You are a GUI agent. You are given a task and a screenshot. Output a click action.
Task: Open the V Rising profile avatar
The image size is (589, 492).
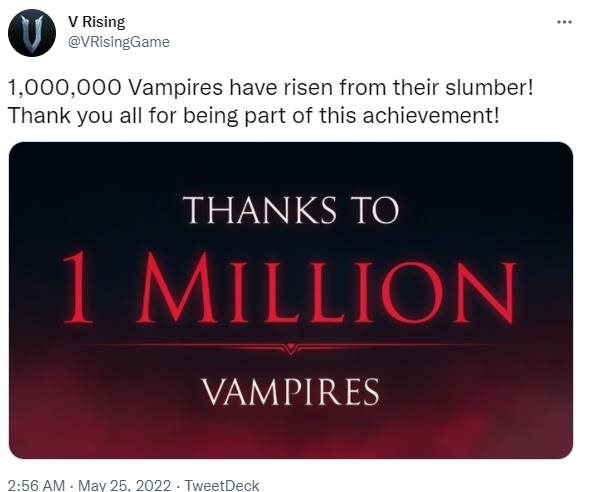point(32,33)
